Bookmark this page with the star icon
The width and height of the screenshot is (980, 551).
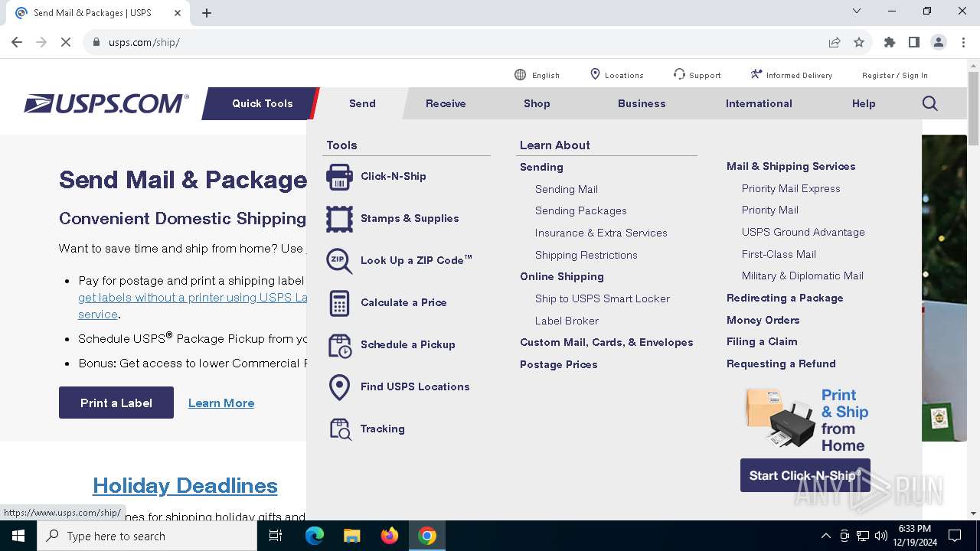(x=859, y=42)
